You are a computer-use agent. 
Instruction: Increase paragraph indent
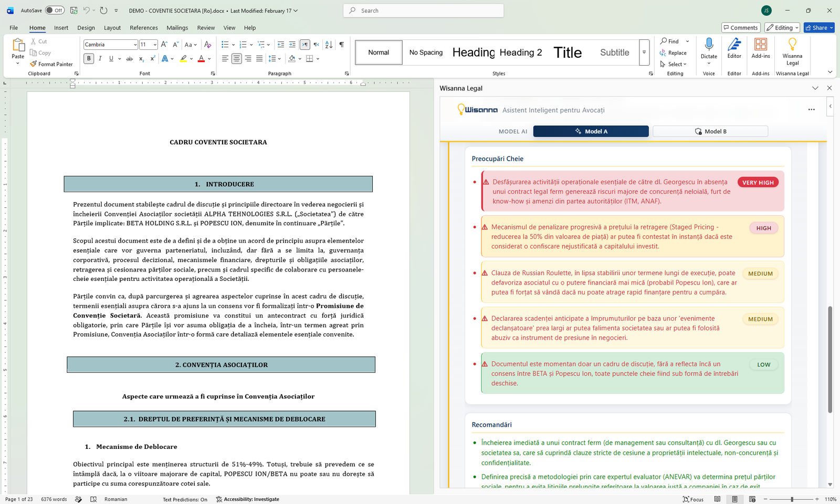tap(292, 45)
